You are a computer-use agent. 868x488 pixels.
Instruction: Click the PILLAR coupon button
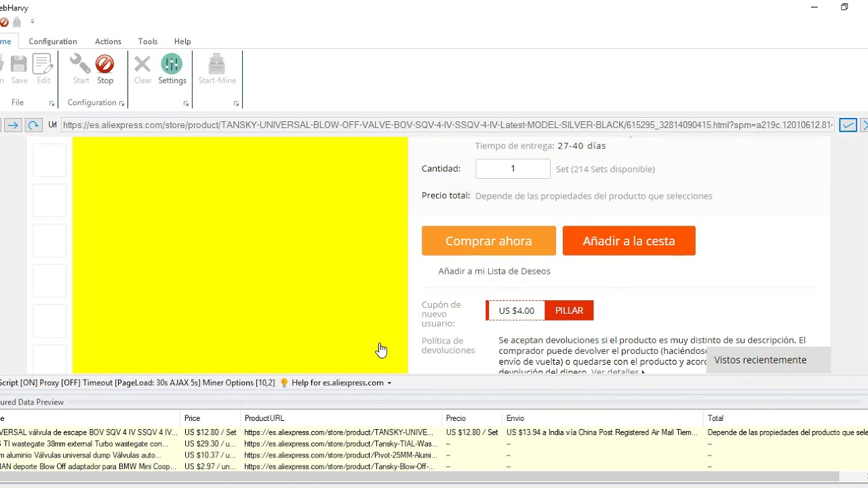569,310
